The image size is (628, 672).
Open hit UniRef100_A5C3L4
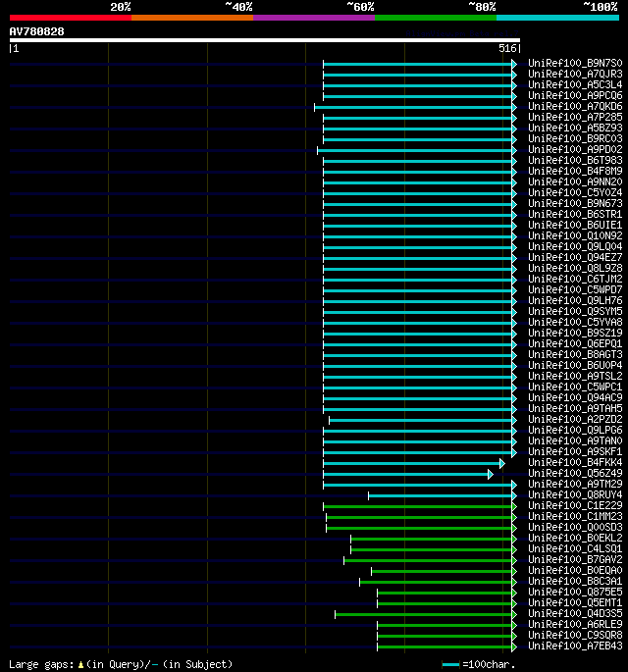575,84
